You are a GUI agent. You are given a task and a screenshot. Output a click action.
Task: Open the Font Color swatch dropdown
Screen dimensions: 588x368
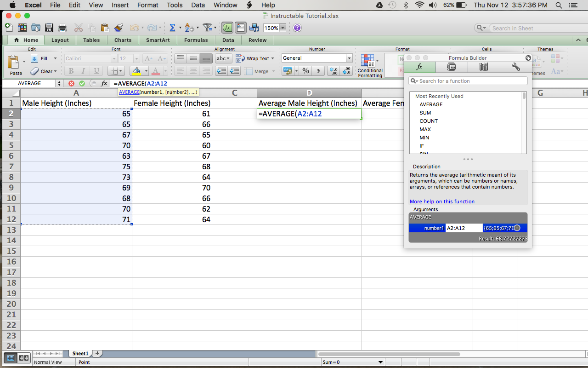(163, 71)
